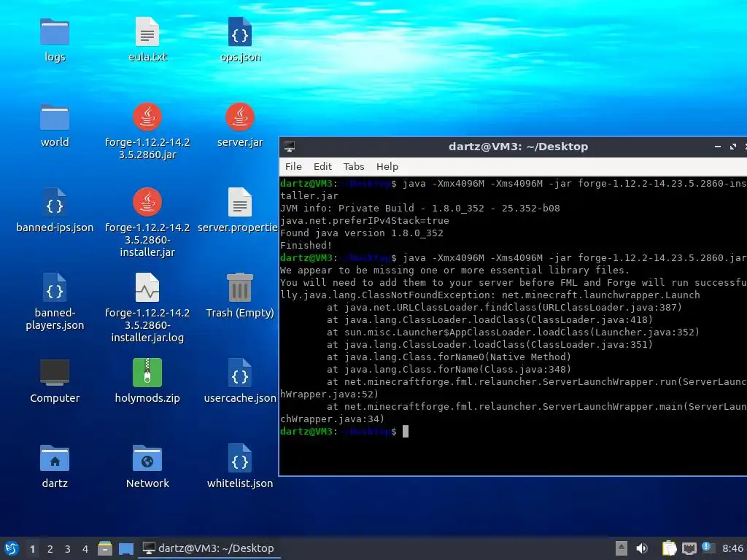Screen dimensions: 747x560
Task: Click the terminal window title bar icon
Action: tap(289, 147)
